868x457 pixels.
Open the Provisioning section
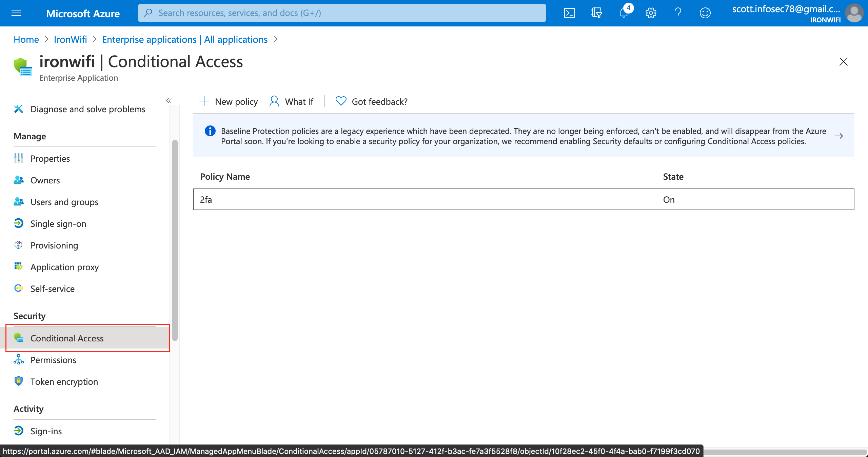pyautogui.click(x=54, y=245)
